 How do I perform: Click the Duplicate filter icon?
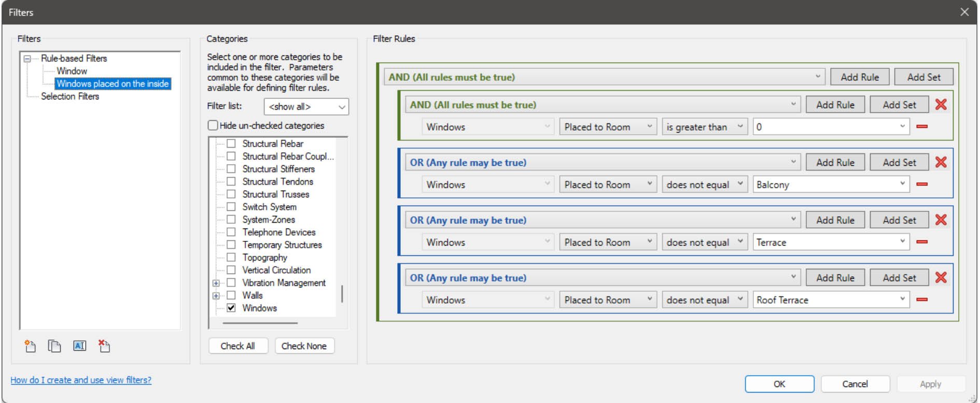click(54, 346)
